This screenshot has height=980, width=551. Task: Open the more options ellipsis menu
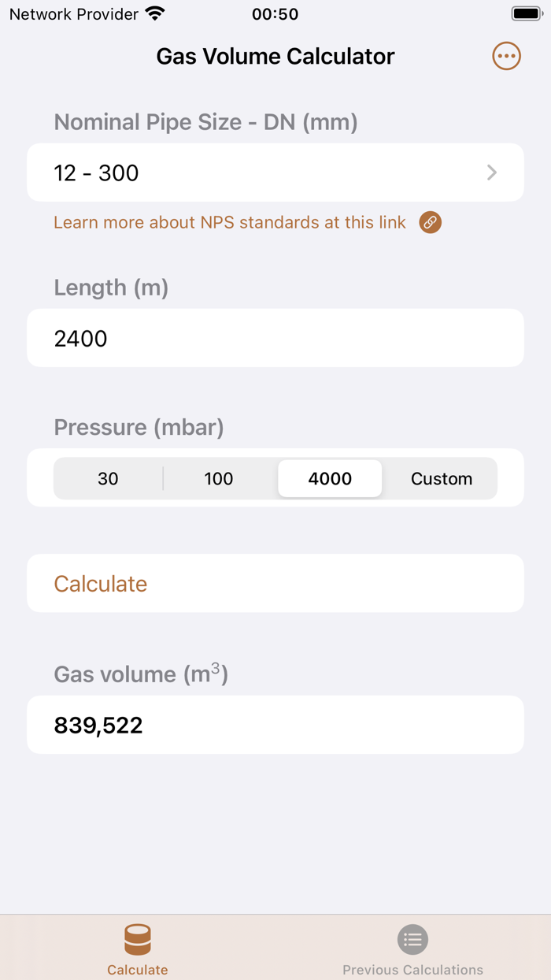pyautogui.click(x=506, y=56)
